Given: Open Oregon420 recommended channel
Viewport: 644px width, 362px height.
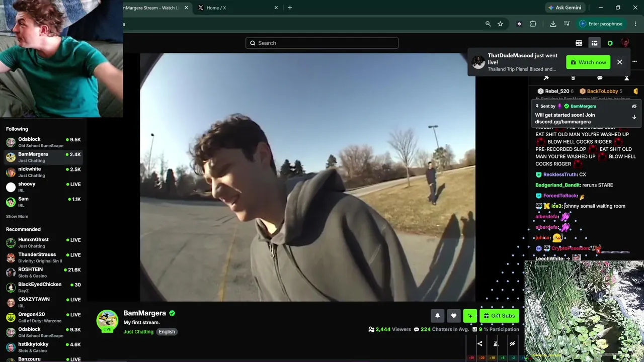Looking at the screenshot, I should [x=43, y=317].
